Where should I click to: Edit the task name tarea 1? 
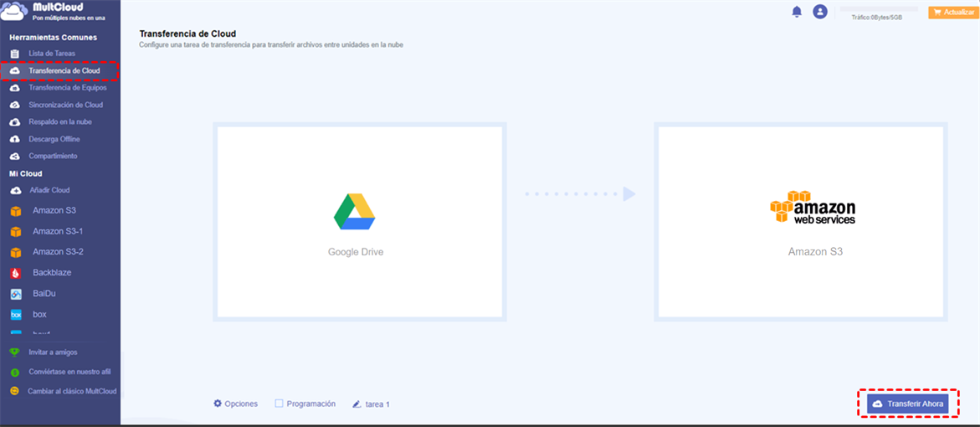click(377, 404)
